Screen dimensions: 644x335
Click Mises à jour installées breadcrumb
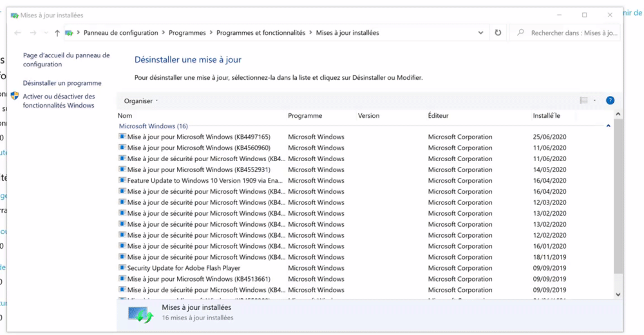[x=348, y=33]
